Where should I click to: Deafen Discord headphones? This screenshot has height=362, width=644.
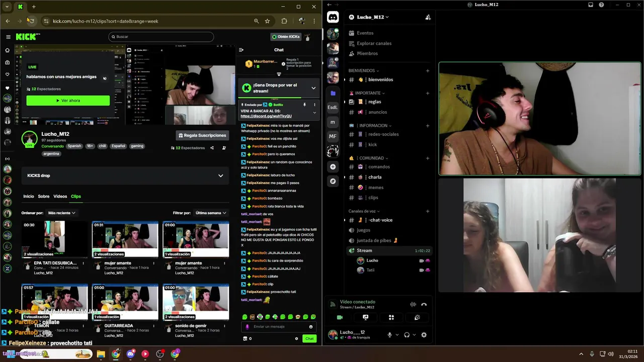pos(407,335)
